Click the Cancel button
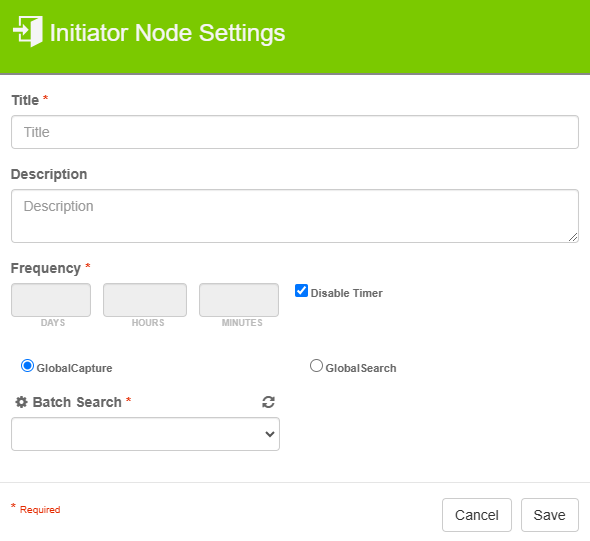The height and width of the screenshot is (541, 590). [477, 515]
